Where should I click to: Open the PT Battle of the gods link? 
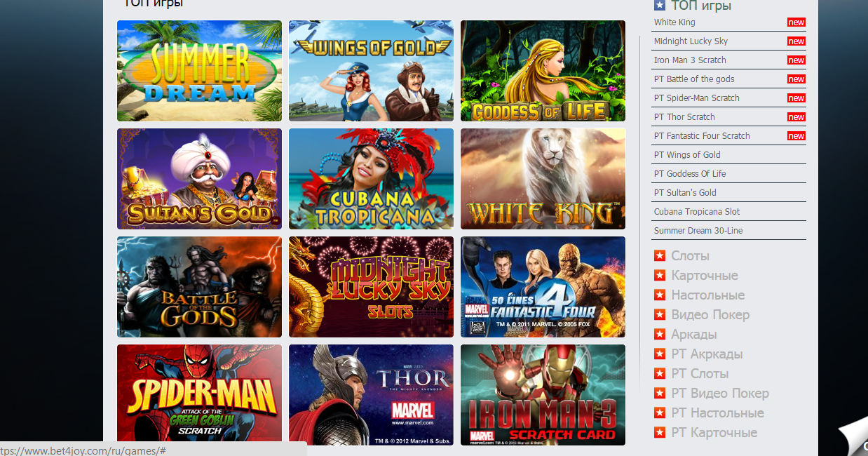tap(694, 79)
